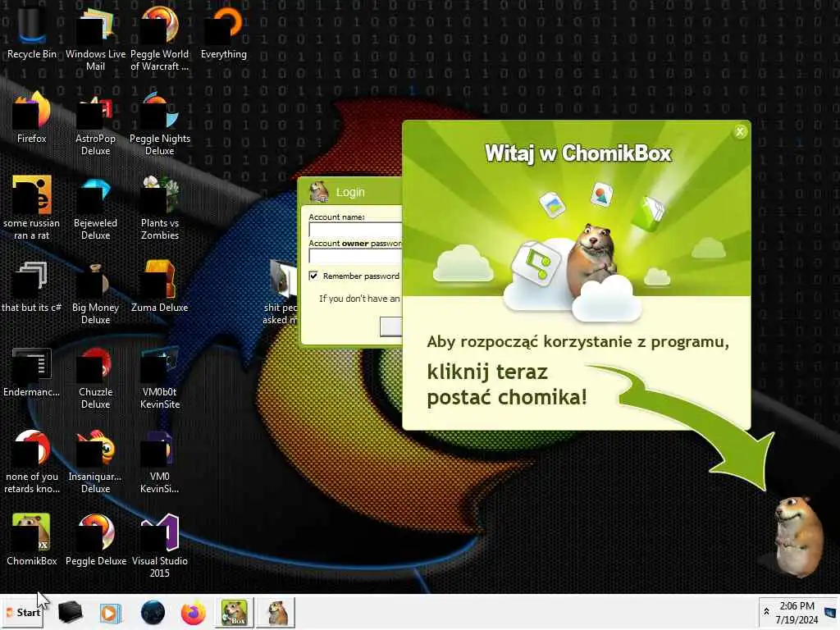
Task: Open the black taskbar application icon
Action: [x=70, y=612]
